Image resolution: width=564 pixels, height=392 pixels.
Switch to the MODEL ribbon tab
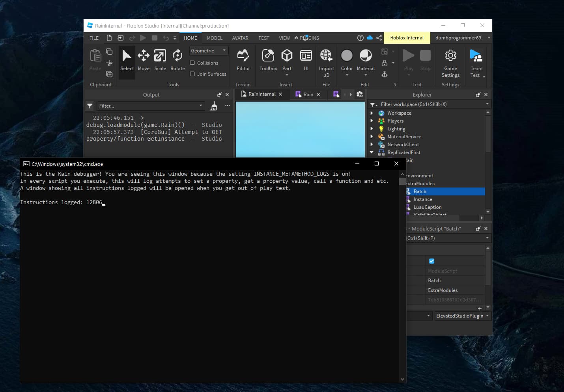point(214,38)
